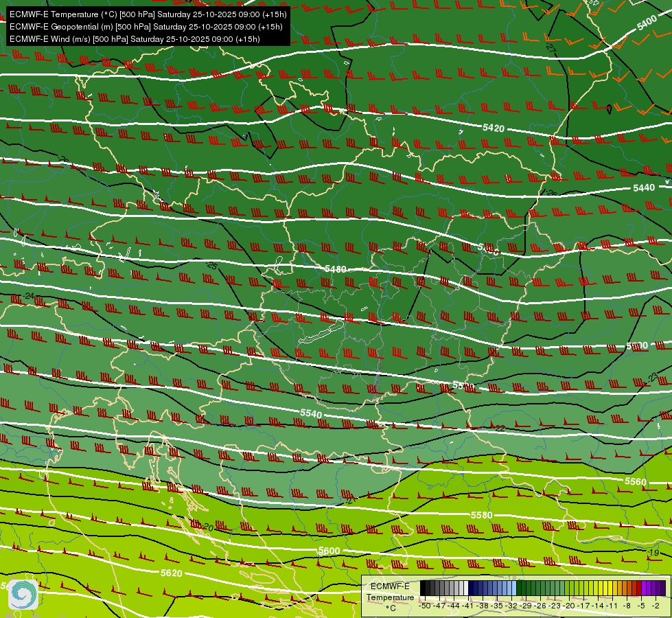Click the -38 value on the legend scale
This screenshot has height=618, width=672.
click(482, 606)
